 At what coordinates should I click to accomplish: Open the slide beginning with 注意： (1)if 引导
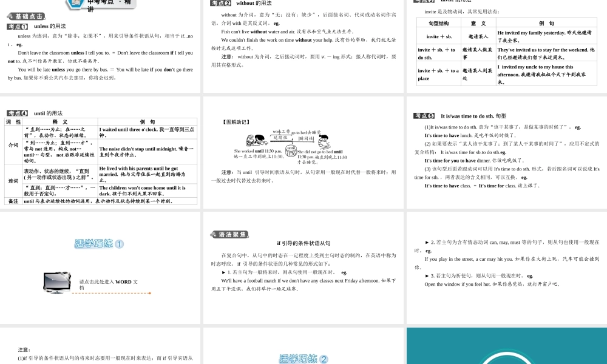(100, 346)
